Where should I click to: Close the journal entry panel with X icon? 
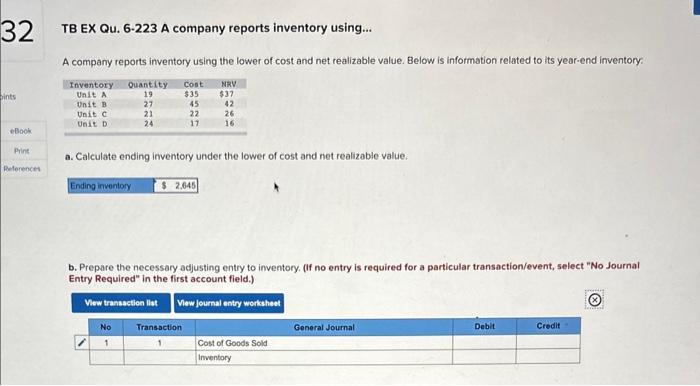(x=594, y=300)
